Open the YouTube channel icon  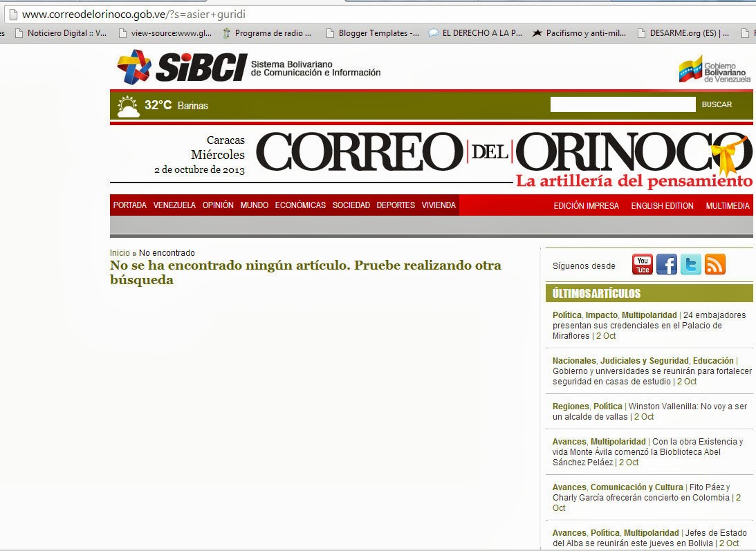642,264
